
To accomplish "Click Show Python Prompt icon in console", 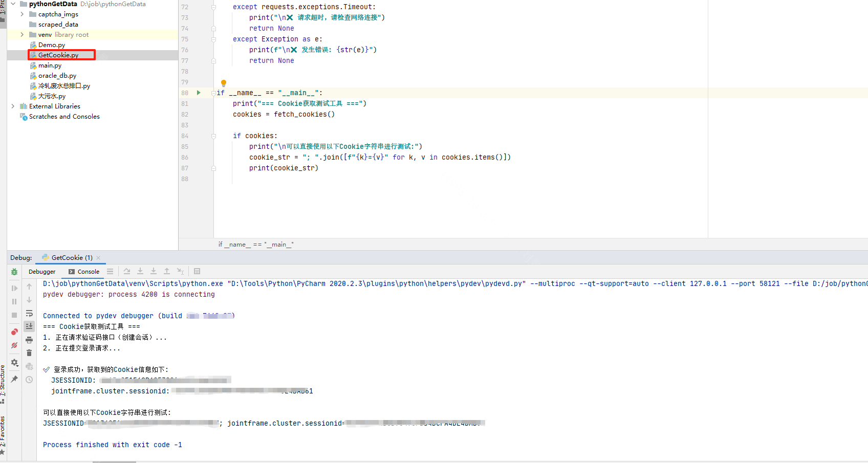I will pos(29,366).
